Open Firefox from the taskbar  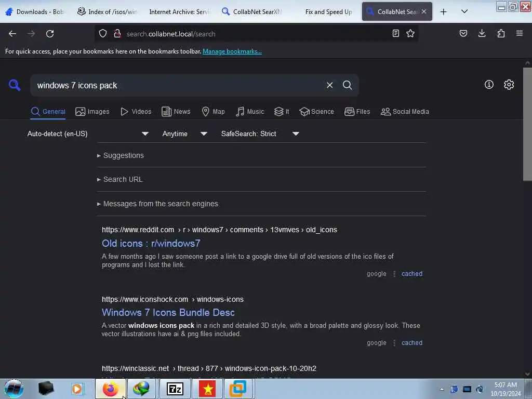(x=110, y=389)
